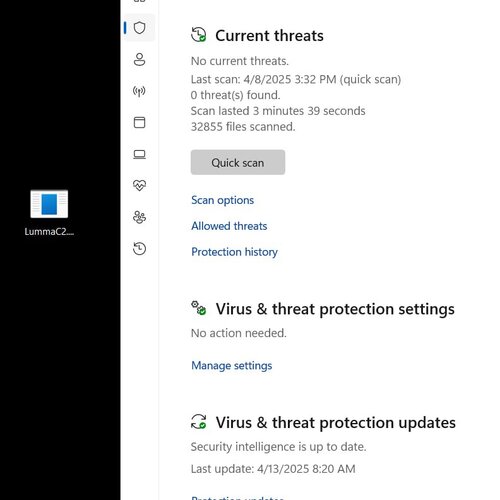The height and width of the screenshot is (500, 500).
Task: Click the LummaC2 desktop file name label
Action: (49, 232)
